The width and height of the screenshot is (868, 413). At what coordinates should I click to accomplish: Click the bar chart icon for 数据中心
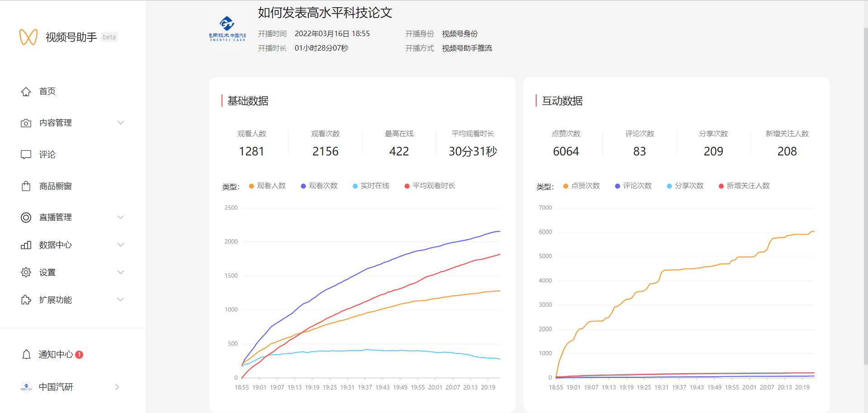click(26, 245)
